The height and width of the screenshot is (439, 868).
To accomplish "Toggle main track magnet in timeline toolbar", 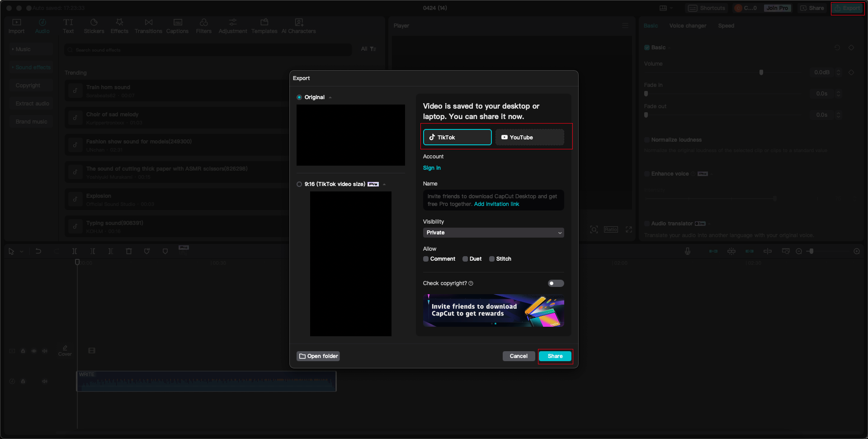I will pyautogui.click(x=713, y=251).
